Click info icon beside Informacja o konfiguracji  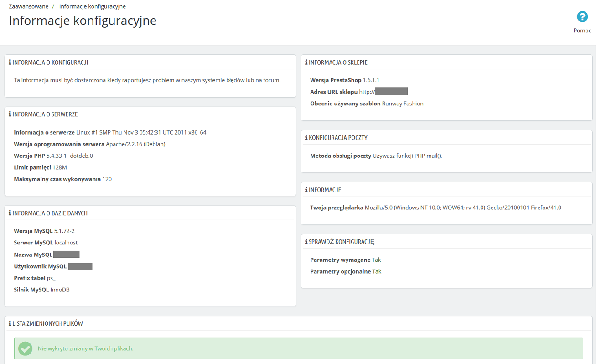[10, 62]
